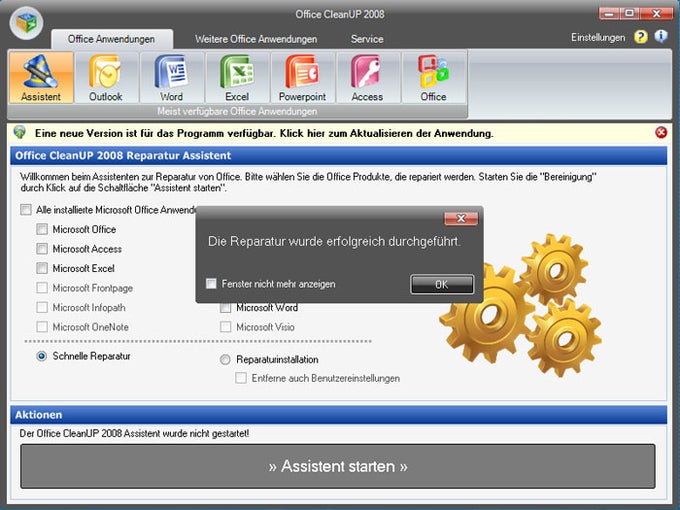Tick the Microsoft Word checkbox
Image resolution: width=680 pixels, height=510 pixels.
pyautogui.click(x=226, y=307)
